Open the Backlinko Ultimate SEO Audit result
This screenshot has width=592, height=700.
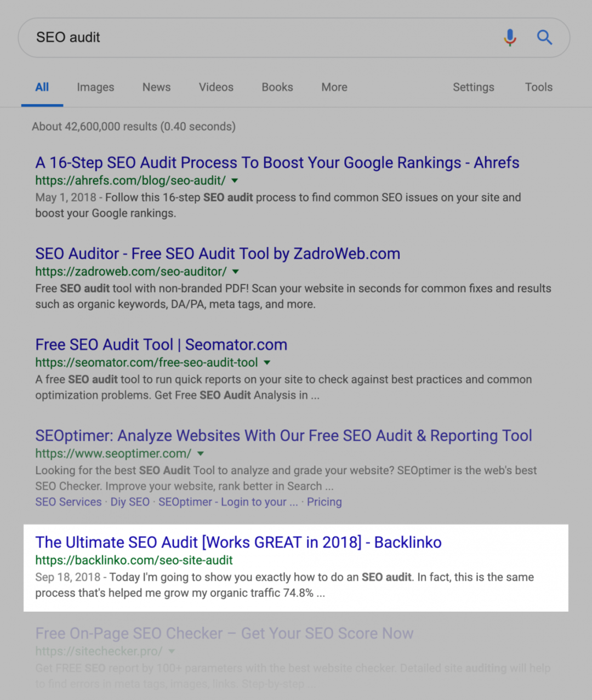pyautogui.click(x=238, y=542)
